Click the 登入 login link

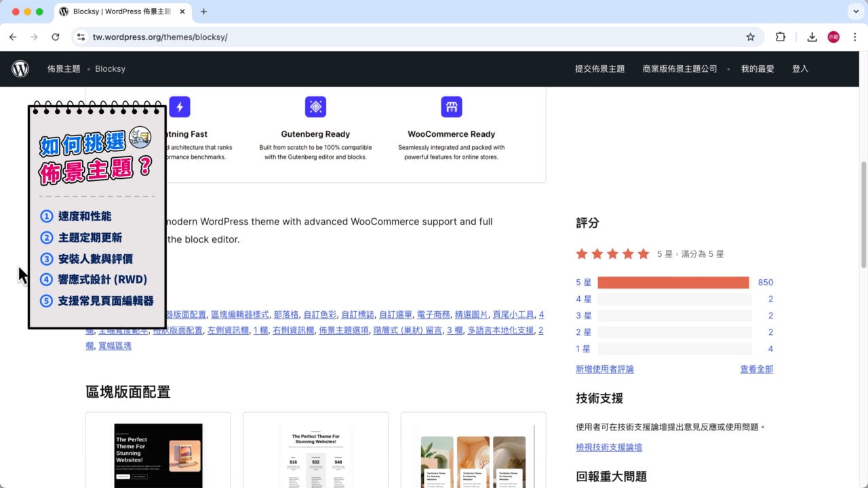click(x=800, y=68)
